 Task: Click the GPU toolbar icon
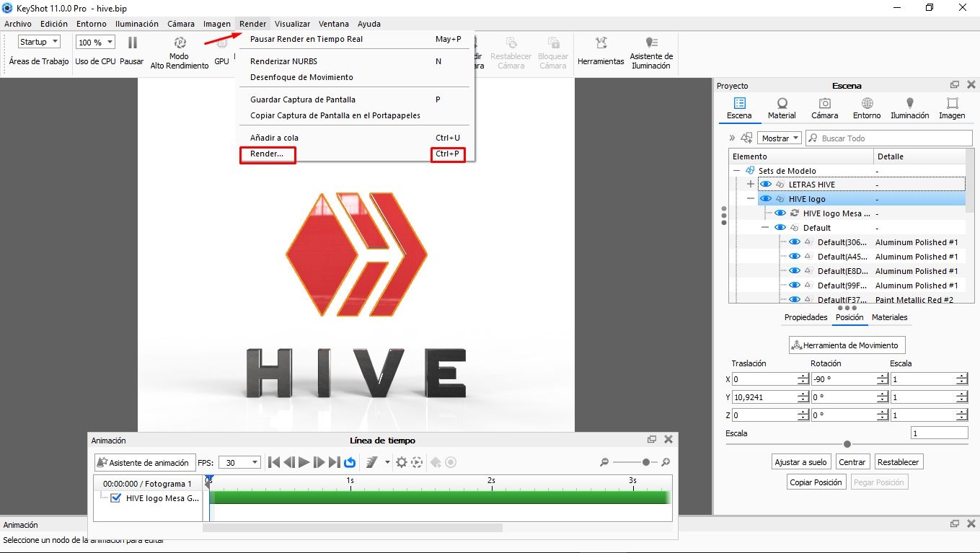[x=221, y=43]
